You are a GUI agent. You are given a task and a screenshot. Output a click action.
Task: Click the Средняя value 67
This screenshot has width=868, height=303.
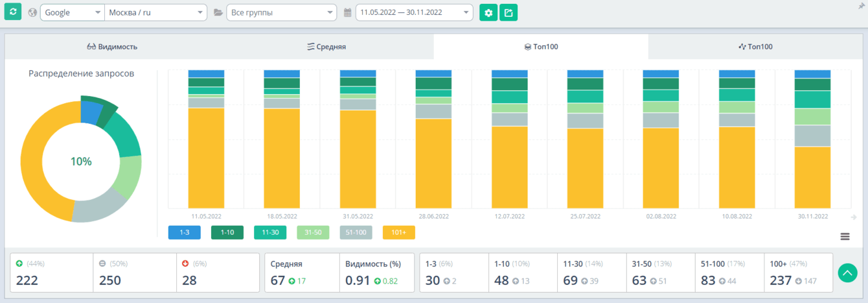[279, 280]
